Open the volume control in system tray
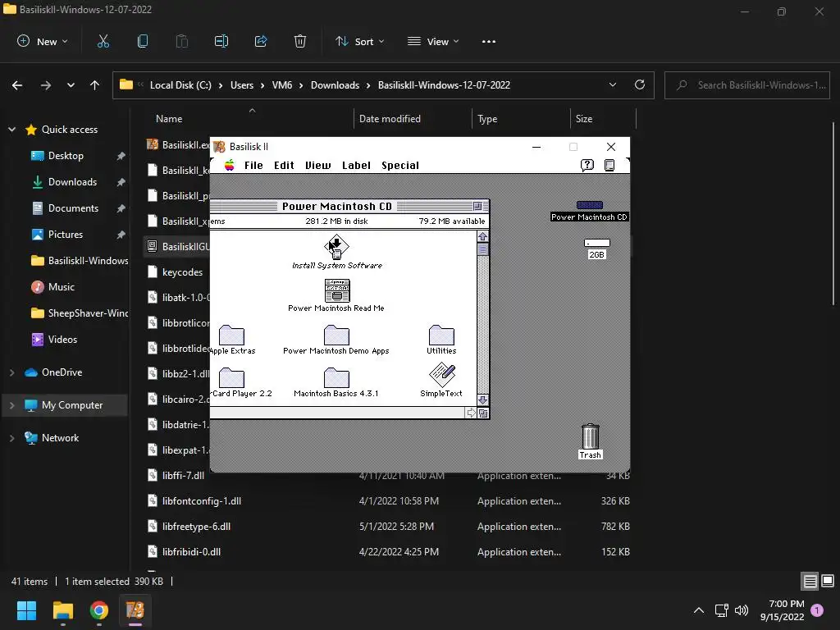840x630 pixels. click(x=742, y=610)
